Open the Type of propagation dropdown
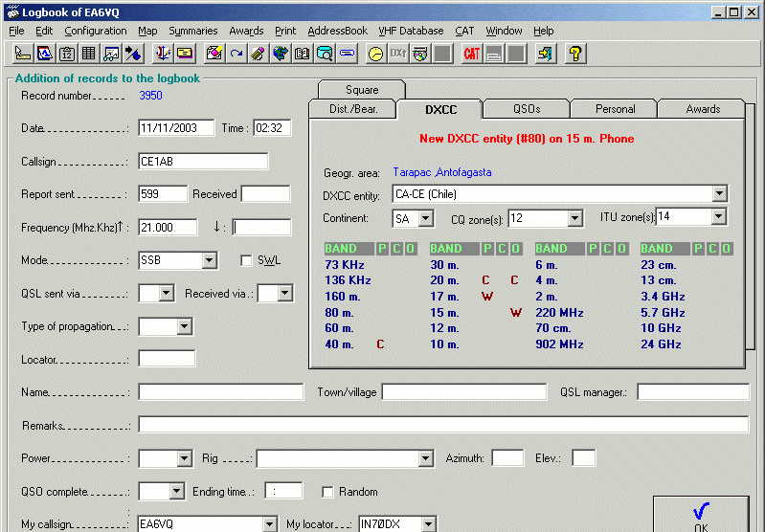Viewport: 765px width, 532px height. [x=185, y=327]
